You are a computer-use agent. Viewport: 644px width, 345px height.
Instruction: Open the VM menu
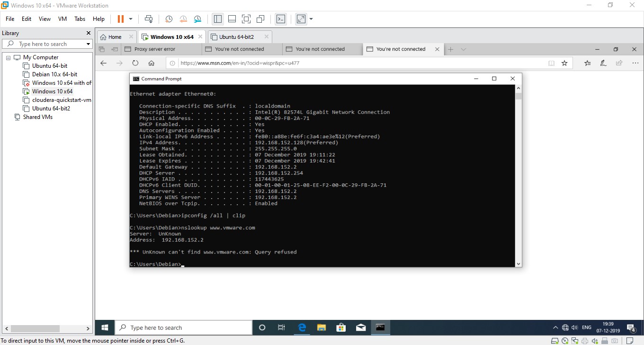[x=63, y=19]
